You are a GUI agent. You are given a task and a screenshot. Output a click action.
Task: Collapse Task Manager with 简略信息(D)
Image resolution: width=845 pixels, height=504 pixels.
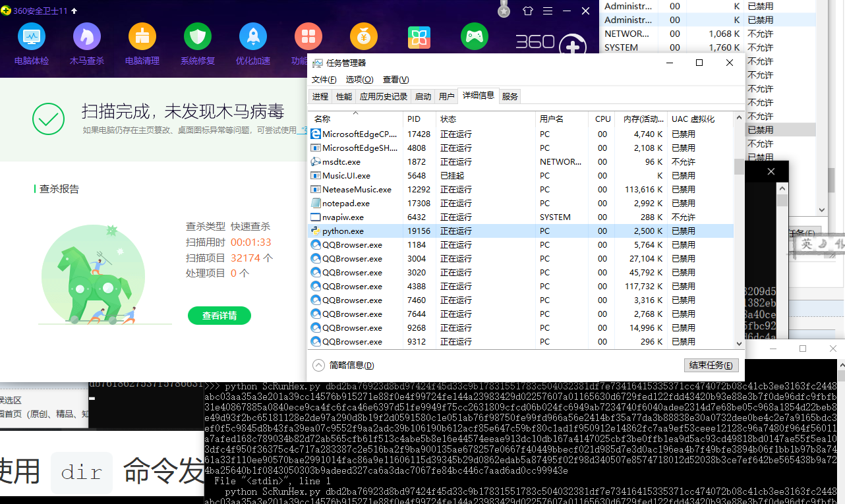pos(343,366)
